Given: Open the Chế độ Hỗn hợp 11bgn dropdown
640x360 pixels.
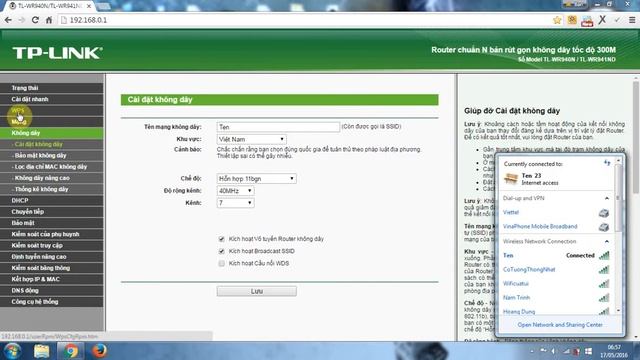Looking at the screenshot, I should click(x=256, y=178).
